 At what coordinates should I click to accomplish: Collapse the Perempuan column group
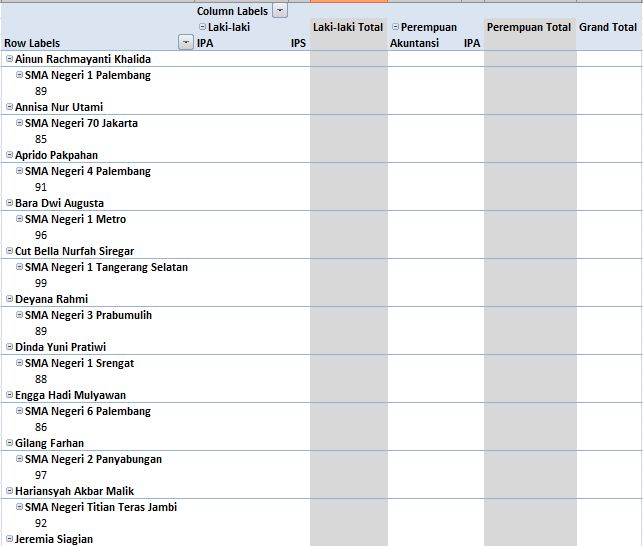point(395,27)
